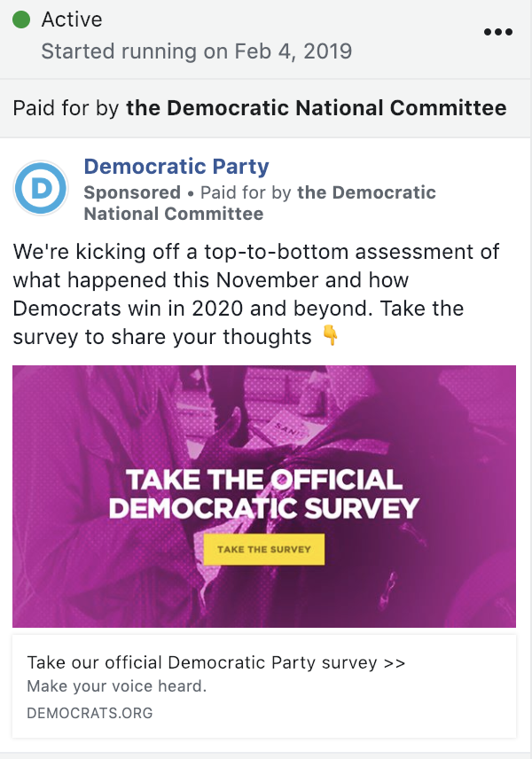Click the 'Started running on Feb 4, 2019' date

[196, 51]
